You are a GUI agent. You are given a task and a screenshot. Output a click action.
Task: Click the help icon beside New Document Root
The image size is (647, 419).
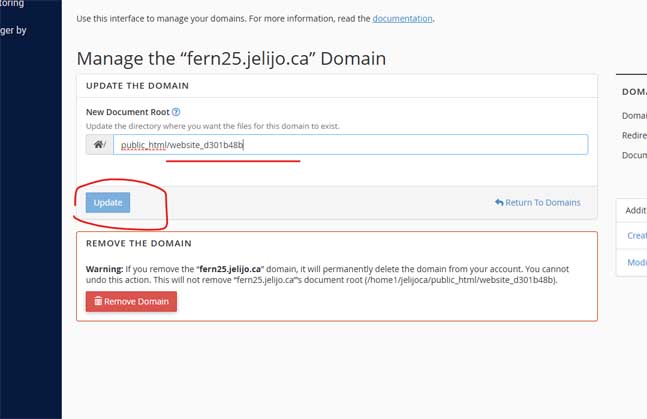pos(176,112)
